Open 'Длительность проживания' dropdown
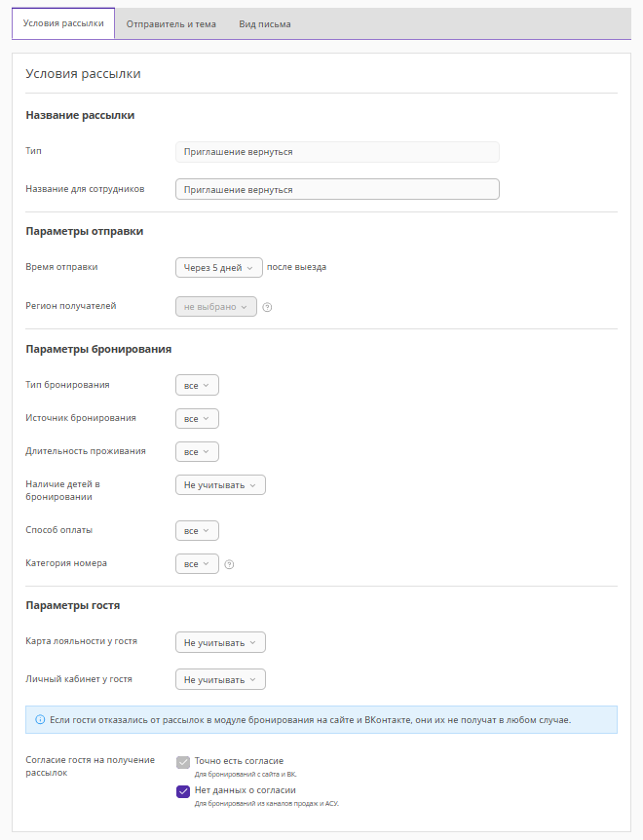This screenshot has height=840, width=643. click(x=197, y=452)
